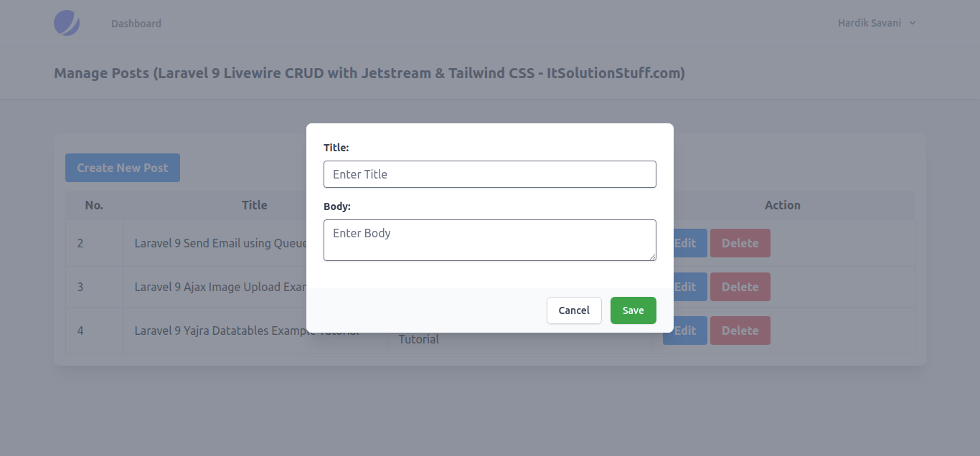Click the No. column header
The image size is (980, 456).
94,205
